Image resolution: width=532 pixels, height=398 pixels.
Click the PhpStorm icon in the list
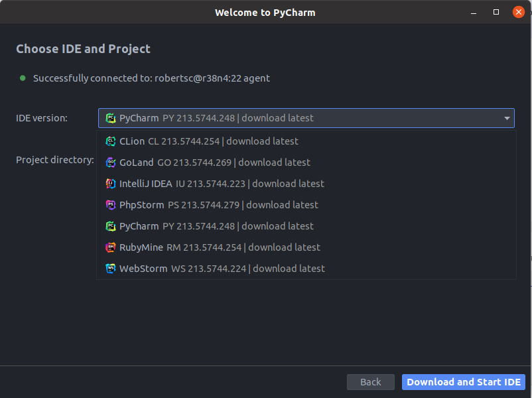(x=111, y=205)
